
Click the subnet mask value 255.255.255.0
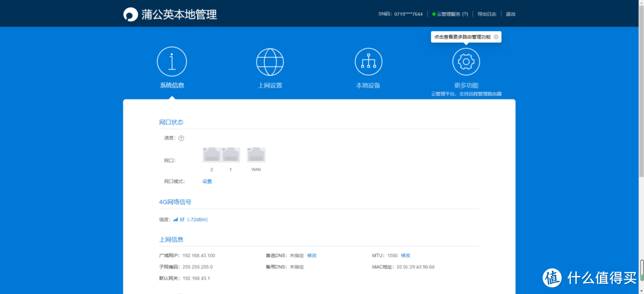coord(197,267)
